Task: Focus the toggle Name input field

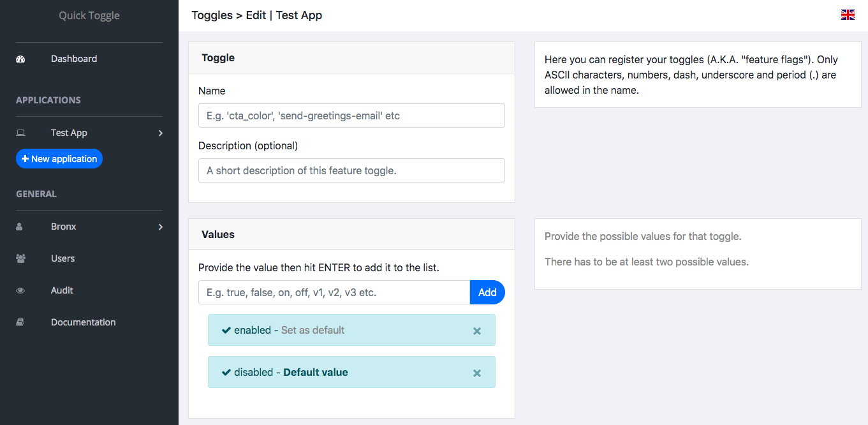Action: tap(351, 116)
